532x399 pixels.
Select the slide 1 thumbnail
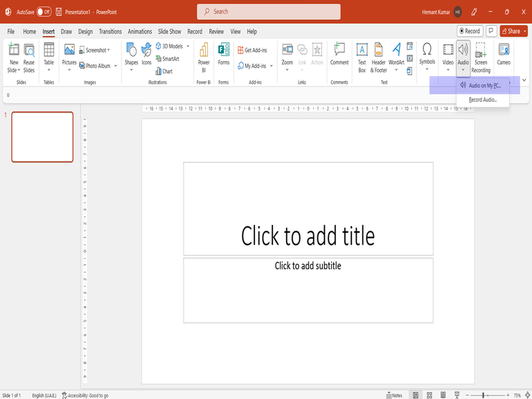click(42, 137)
